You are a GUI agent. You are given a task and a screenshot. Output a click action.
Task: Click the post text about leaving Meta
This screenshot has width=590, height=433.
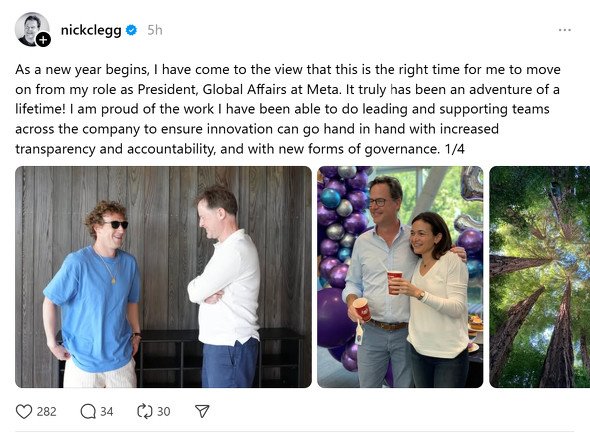(x=288, y=109)
